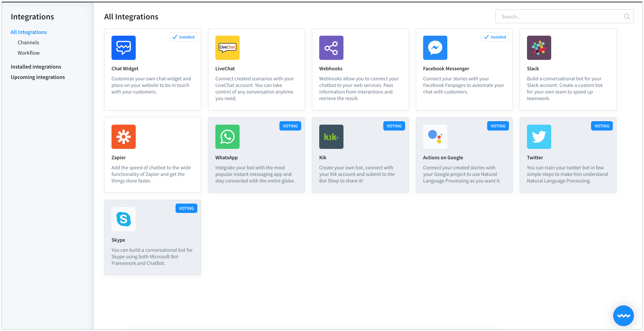Click the Skype description paragraph
The image size is (644, 331).
coord(152,257)
